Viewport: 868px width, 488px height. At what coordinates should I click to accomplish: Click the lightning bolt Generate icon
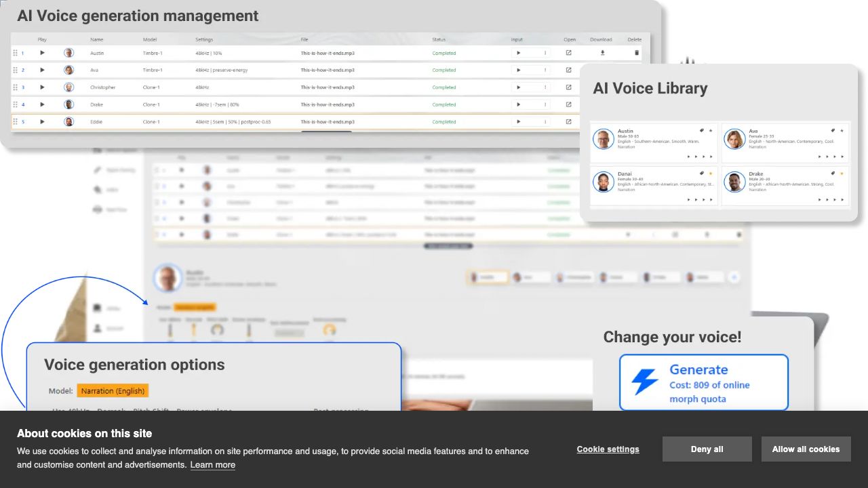pyautogui.click(x=644, y=382)
